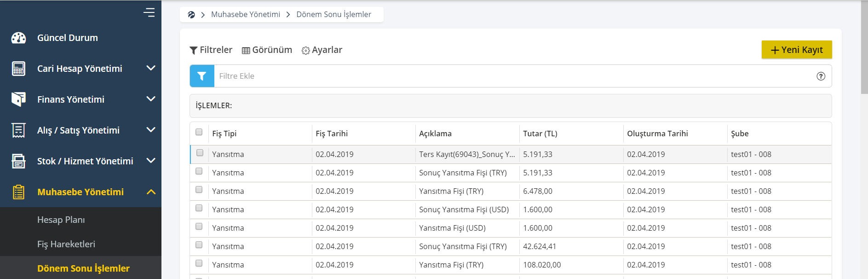Sort by Fiş Tarihi column header
868x279 pixels.
point(332,134)
